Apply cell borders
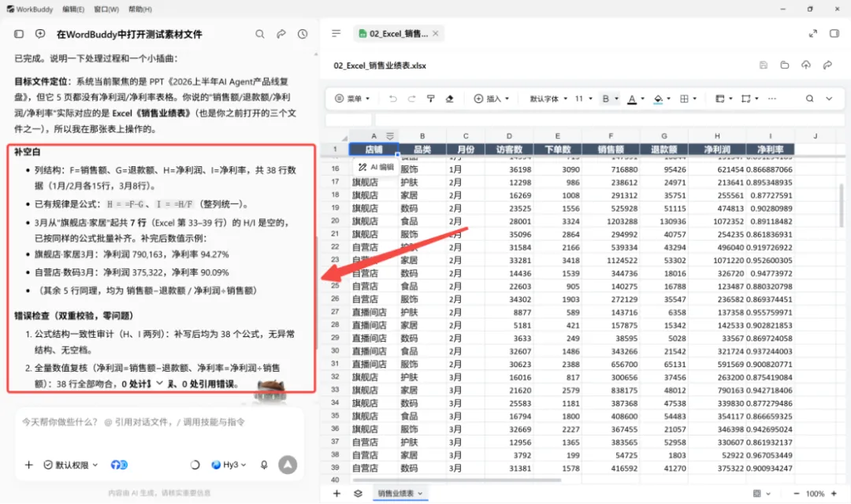The width and height of the screenshot is (851, 504). pos(684,98)
